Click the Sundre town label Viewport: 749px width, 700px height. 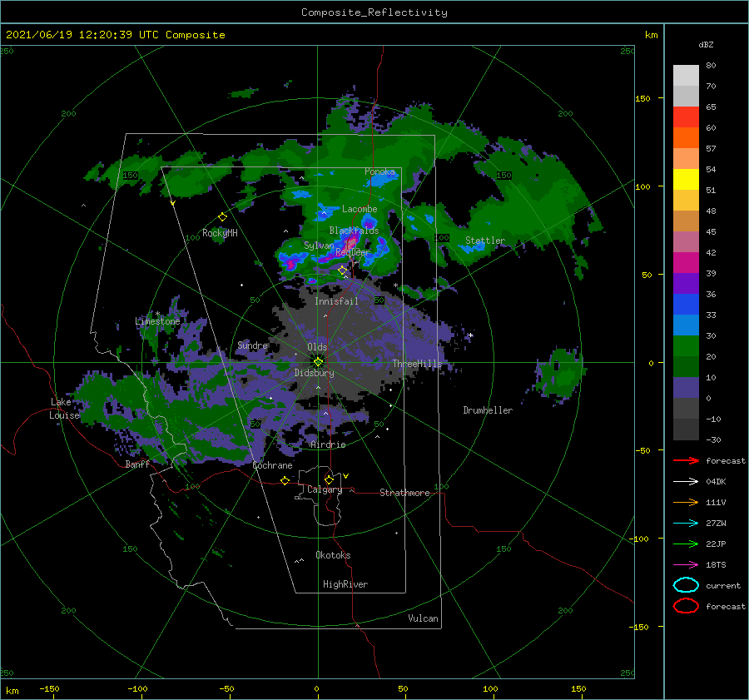pyautogui.click(x=252, y=345)
